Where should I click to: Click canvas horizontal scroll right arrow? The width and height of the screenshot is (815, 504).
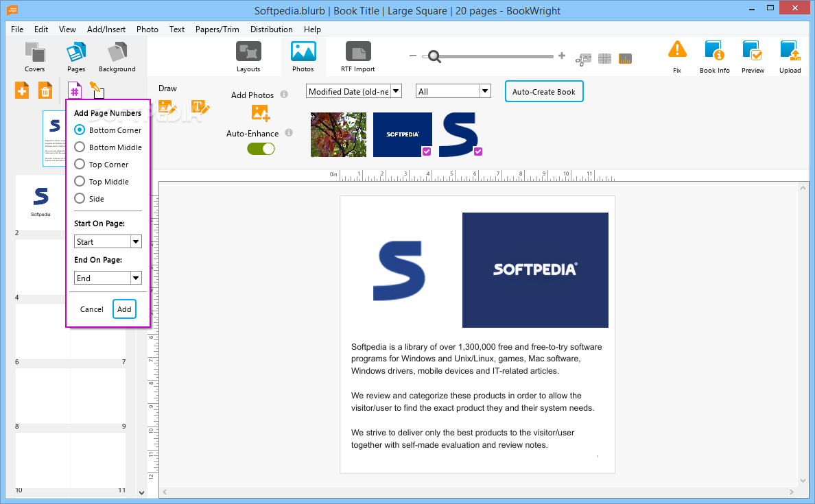tap(792, 492)
